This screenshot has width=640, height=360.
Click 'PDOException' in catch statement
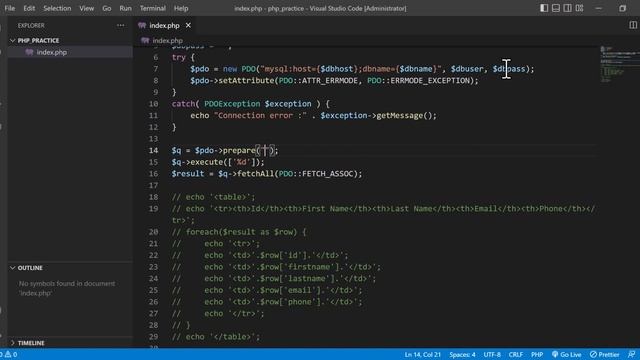(232, 104)
